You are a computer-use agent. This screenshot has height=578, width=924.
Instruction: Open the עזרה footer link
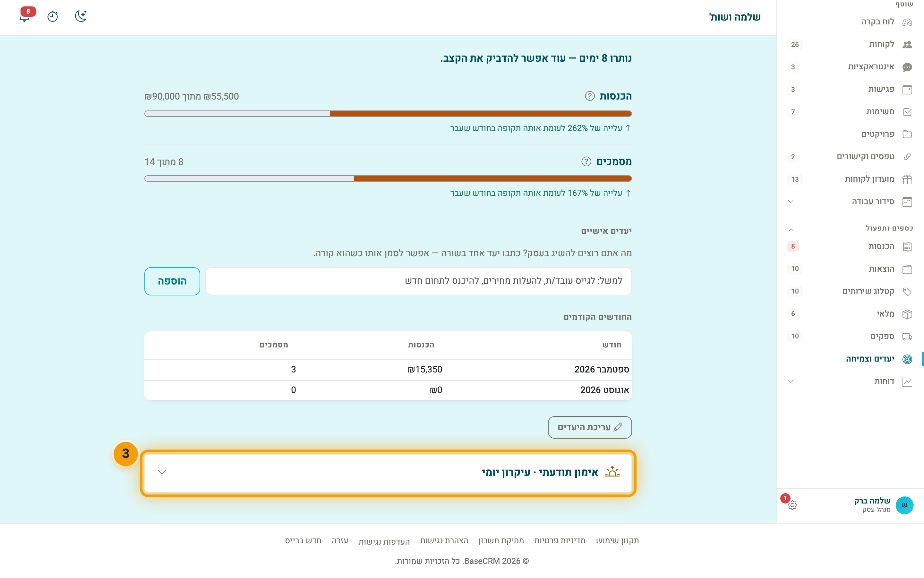pyautogui.click(x=340, y=540)
